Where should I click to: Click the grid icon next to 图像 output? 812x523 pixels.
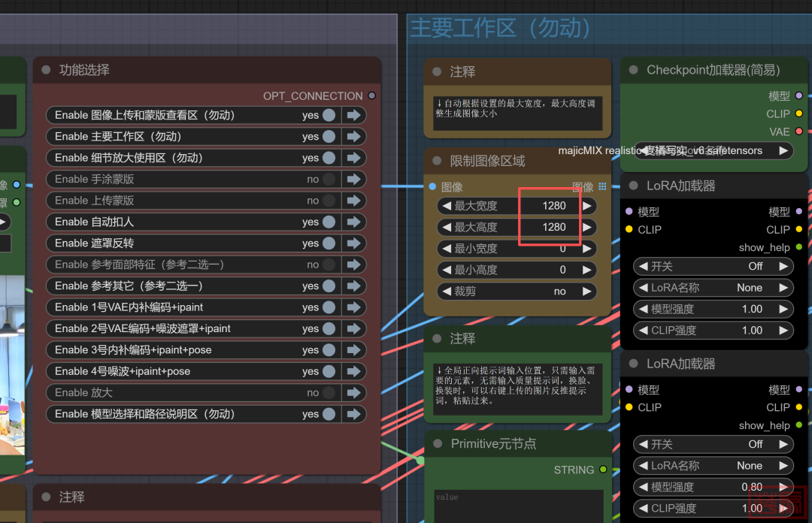[x=602, y=187]
